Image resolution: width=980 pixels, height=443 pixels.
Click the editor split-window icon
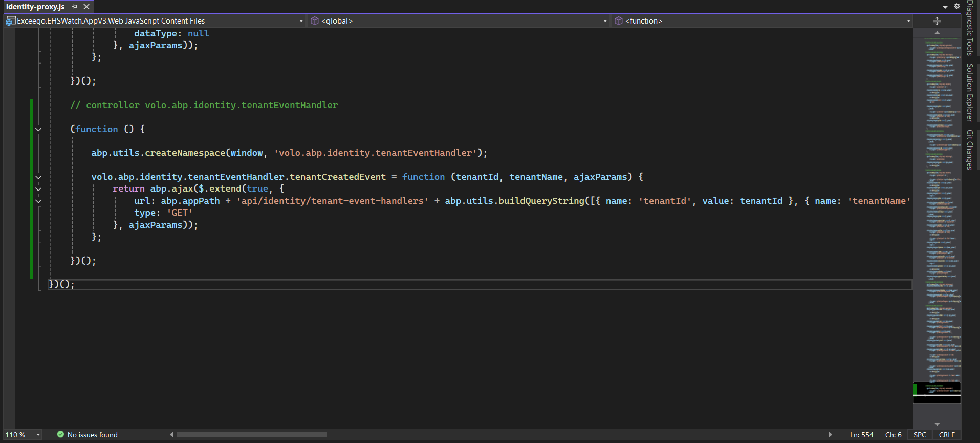click(937, 21)
